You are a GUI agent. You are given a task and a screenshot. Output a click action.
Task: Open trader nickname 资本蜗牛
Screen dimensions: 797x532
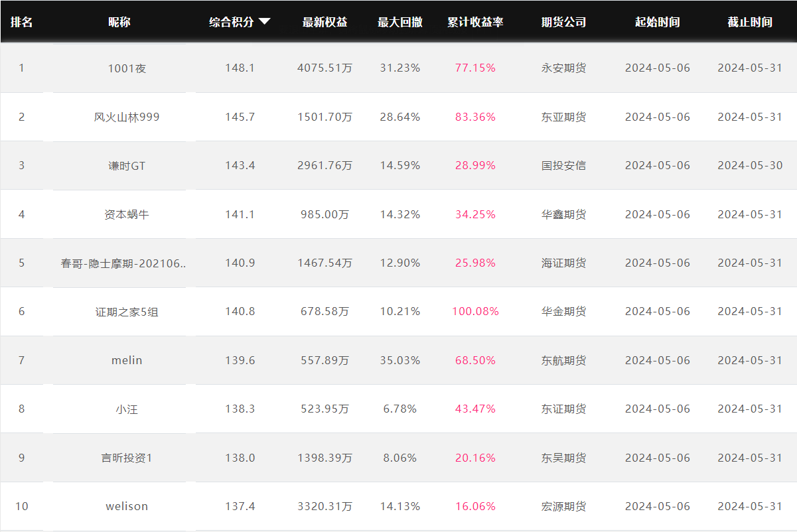127,214
